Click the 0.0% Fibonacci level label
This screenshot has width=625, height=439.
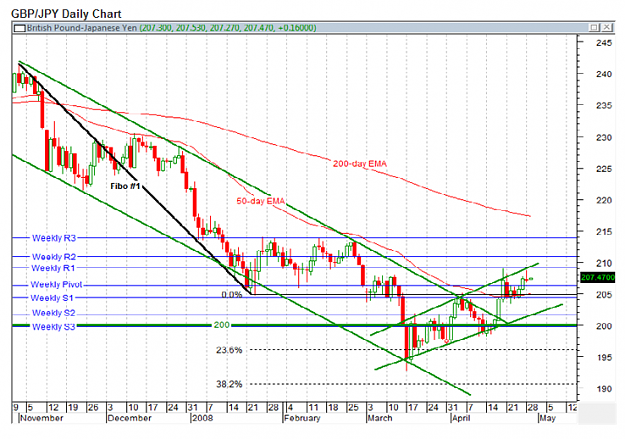click(x=232, y=295)
